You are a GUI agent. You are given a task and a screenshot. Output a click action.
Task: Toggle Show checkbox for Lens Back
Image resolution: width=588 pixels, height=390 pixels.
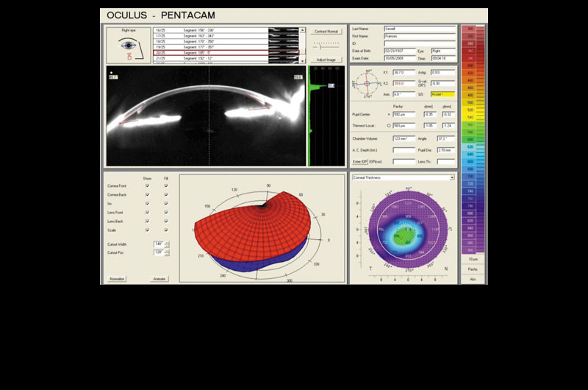coord(147,221)
